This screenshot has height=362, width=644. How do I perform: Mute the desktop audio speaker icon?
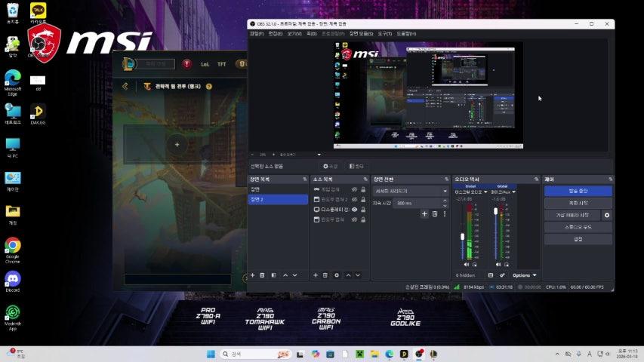click(x=466, y=265)
